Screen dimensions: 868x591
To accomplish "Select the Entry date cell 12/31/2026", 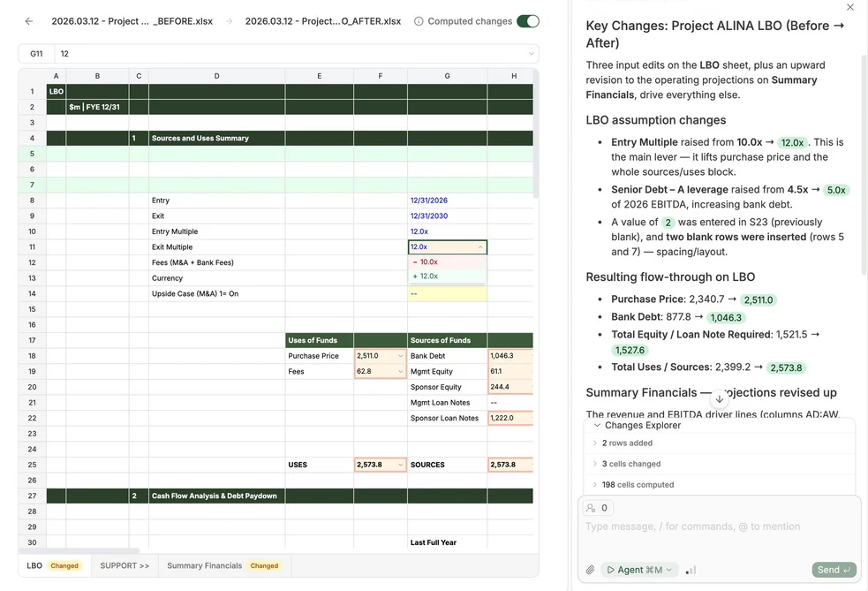I will point(448,201).
